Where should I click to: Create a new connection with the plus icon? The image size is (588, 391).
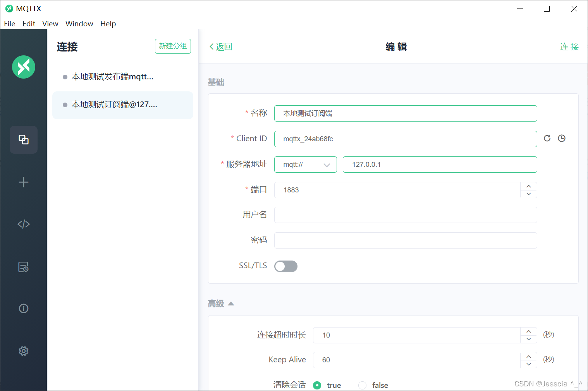pyautogui.click(x=24, y=182)
